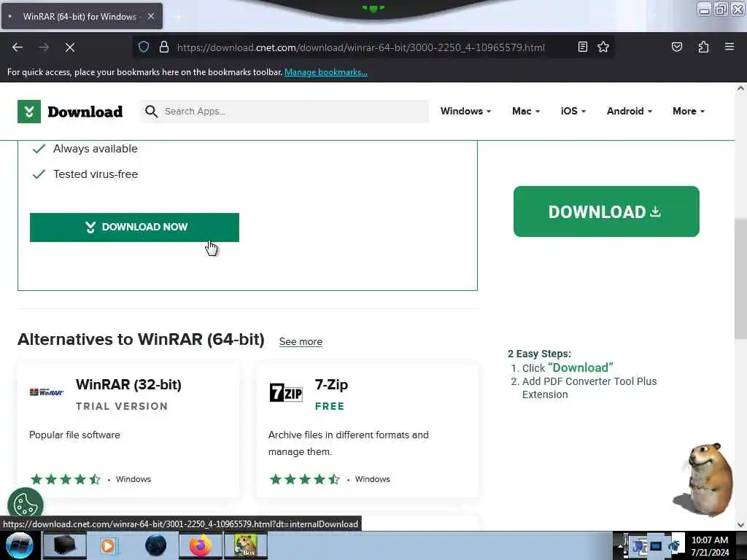Screen dimensions: 747x560
Task: Click the "TRIAL VERSION" label
Action: point(122,406)
